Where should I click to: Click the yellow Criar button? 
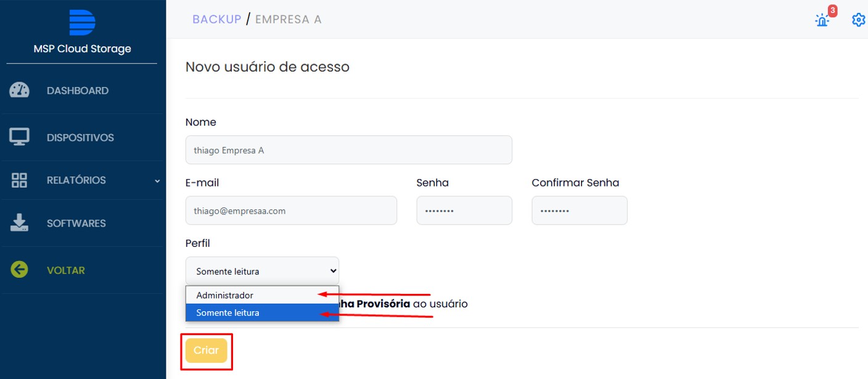tap(206, 351)
